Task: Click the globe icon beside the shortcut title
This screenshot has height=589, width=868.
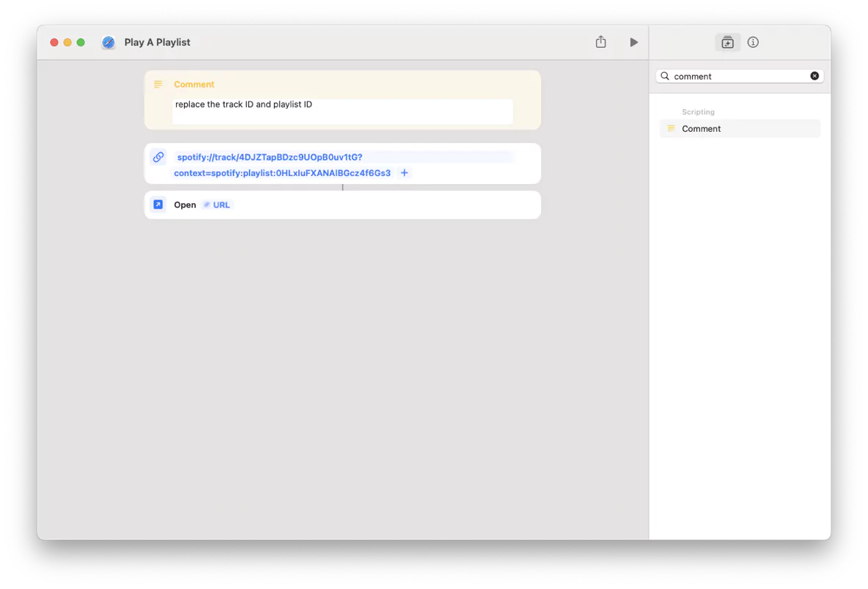Action: tap(108, 42)
